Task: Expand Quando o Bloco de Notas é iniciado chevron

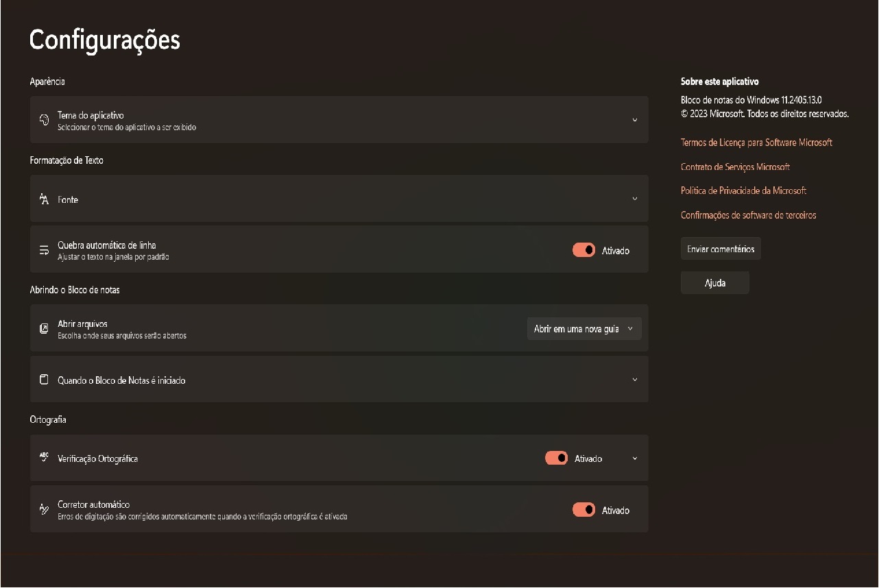Action: tap(634, 380)
